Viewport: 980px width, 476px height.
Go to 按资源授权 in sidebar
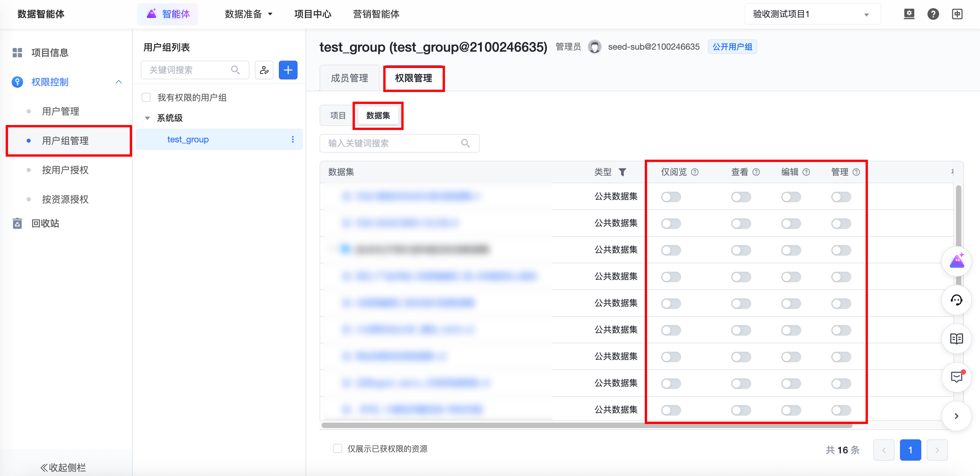click(x=65, y=199)
